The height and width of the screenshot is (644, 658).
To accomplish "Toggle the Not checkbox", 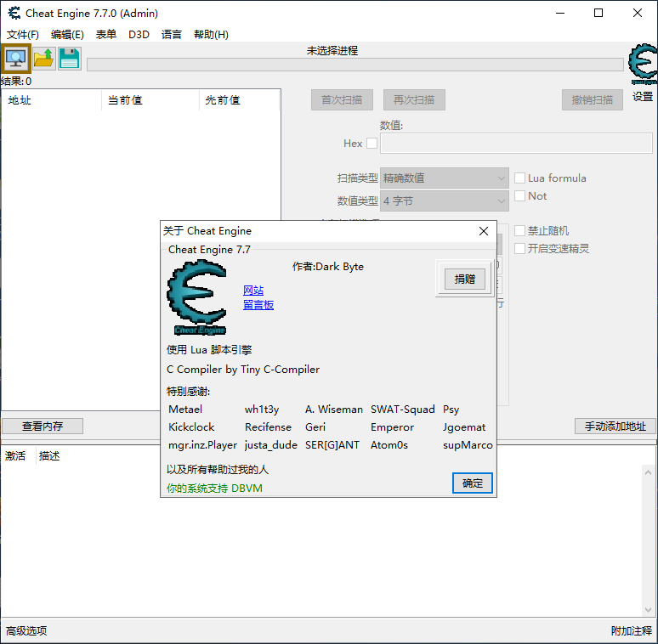I will pyautogui.click(x=519, y=195).
